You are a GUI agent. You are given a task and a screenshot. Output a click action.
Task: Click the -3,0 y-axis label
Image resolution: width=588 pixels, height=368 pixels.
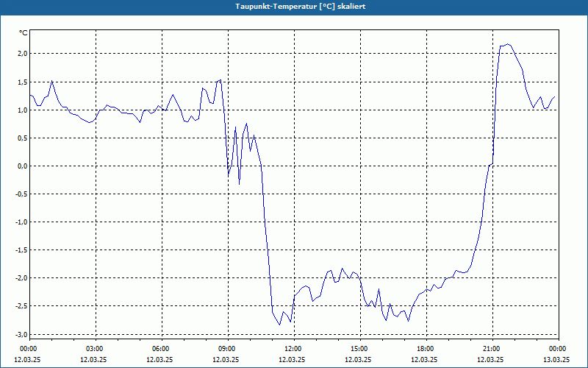(22, 334)
